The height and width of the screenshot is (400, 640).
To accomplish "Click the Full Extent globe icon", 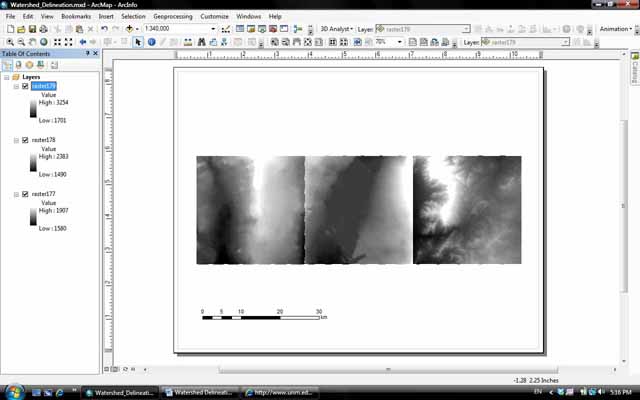I will [44, 42].
